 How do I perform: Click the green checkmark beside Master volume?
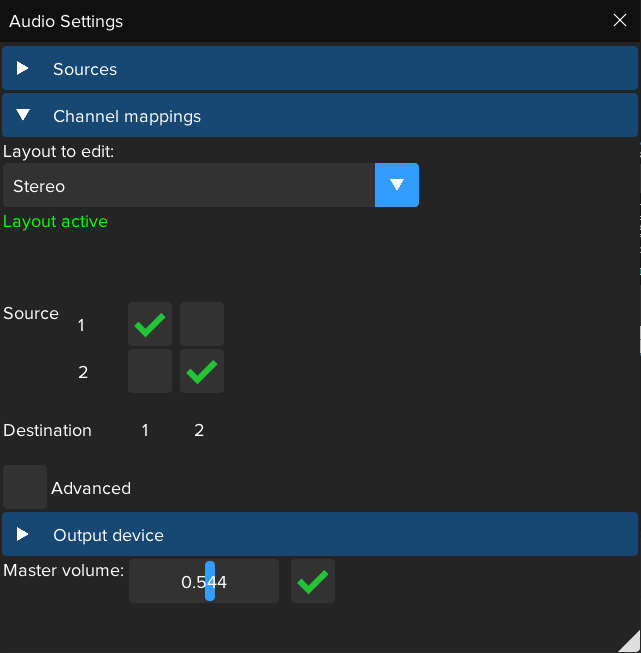(x=313, y=581)
